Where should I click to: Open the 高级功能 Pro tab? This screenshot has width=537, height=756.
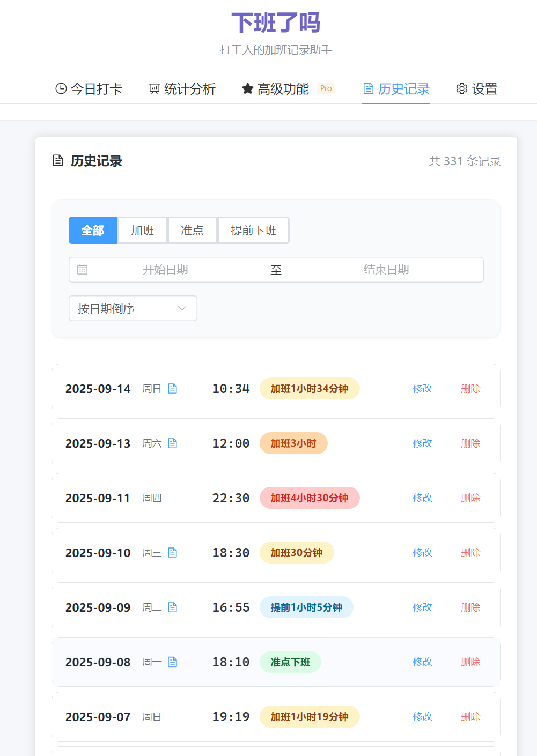(x=289, y=89)
